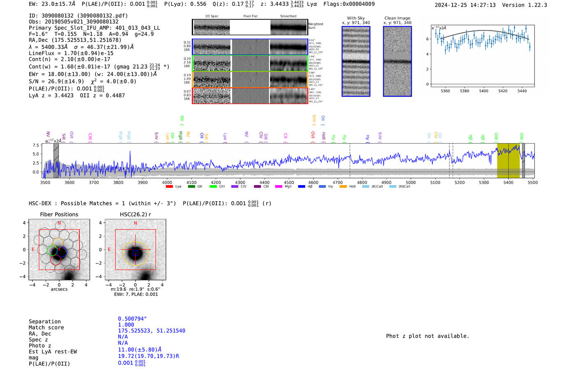Select the blue-bordered fiber 2D spectrum row
Image resolution: width=576 pixels, height=392 pixels.
click(x=250, y=47)
